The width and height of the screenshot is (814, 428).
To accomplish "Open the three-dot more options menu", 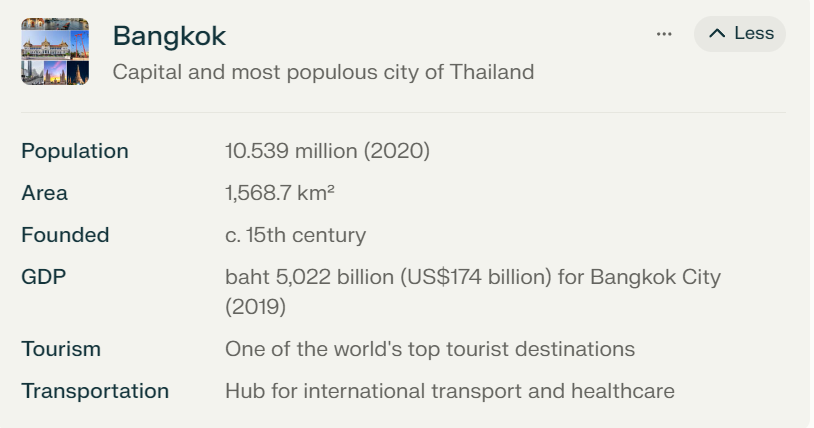I will [x=664, y=34].
